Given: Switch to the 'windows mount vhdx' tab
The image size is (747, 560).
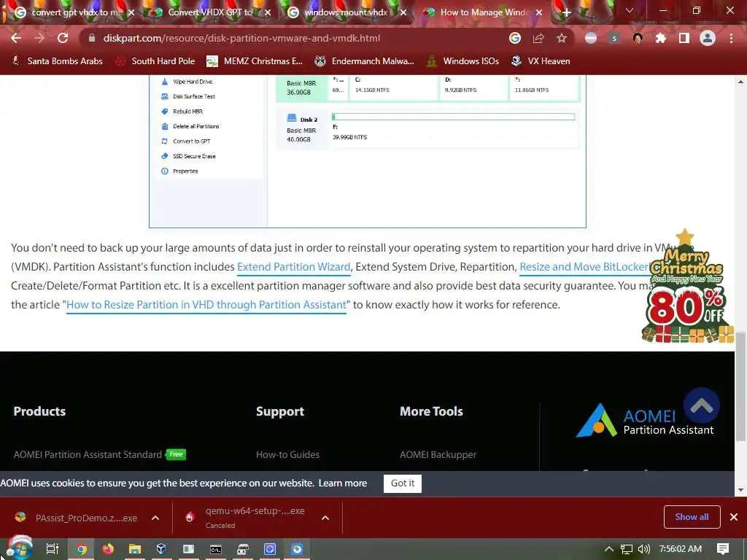Looking at the screenshot, I should 346,12.
